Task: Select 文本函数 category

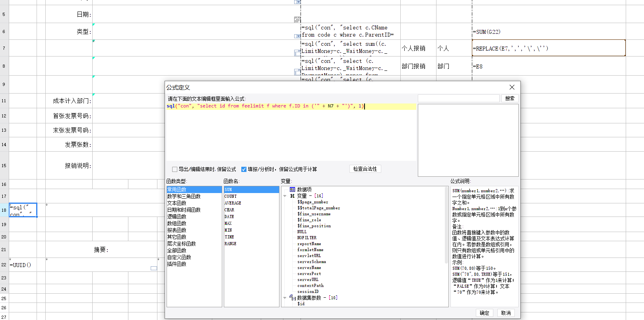Action: point(194,203)
